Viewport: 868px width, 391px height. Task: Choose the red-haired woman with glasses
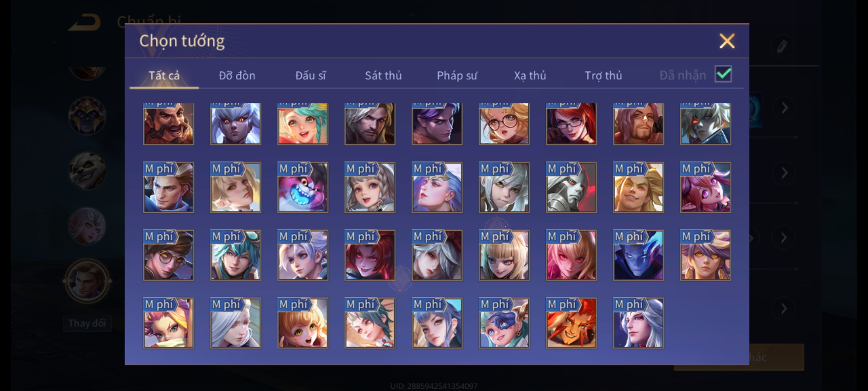click(x=571, y=124)
